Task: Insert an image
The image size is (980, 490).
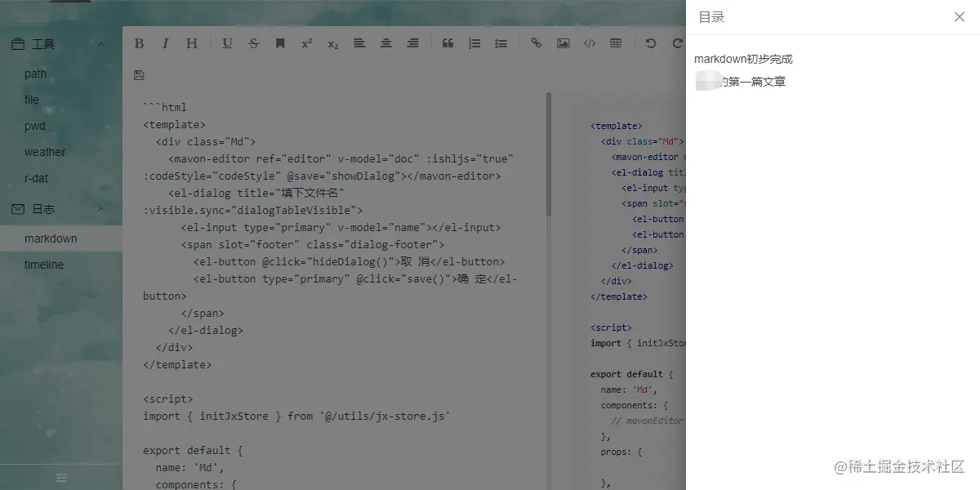Action: click(563, 43)
